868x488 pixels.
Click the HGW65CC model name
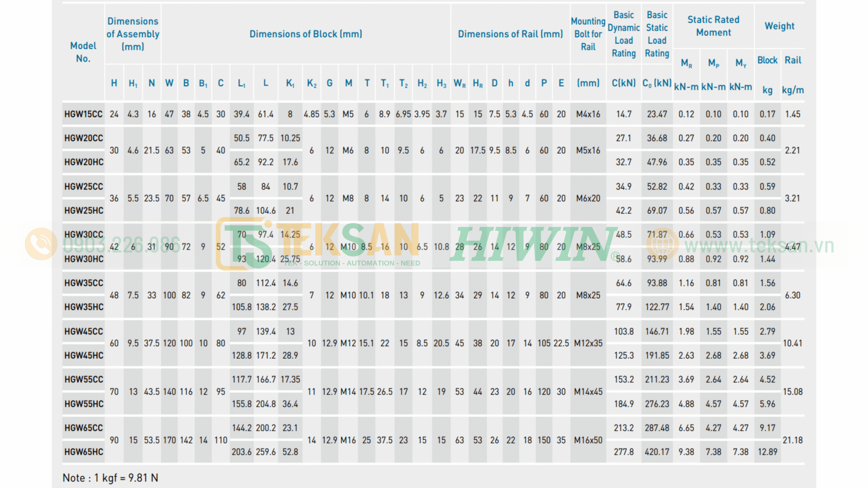point(83,428)
